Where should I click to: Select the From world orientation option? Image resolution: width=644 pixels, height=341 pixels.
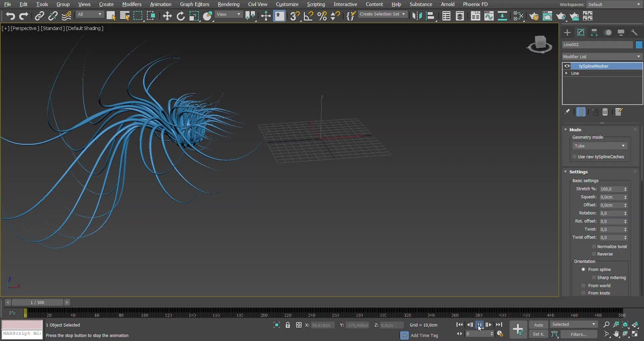pos(583,286)
